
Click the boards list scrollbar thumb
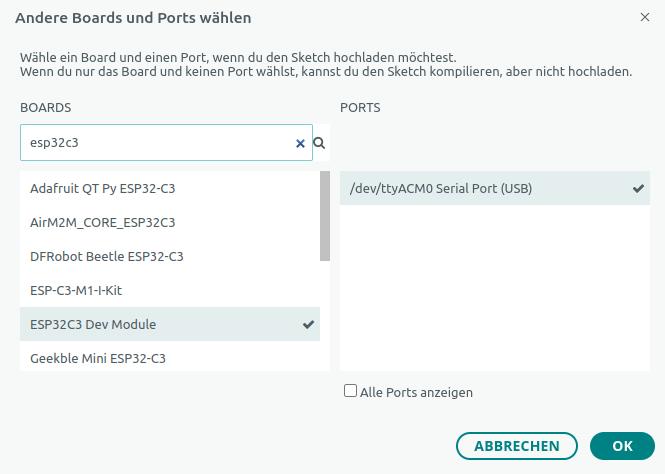pos(324,215)
